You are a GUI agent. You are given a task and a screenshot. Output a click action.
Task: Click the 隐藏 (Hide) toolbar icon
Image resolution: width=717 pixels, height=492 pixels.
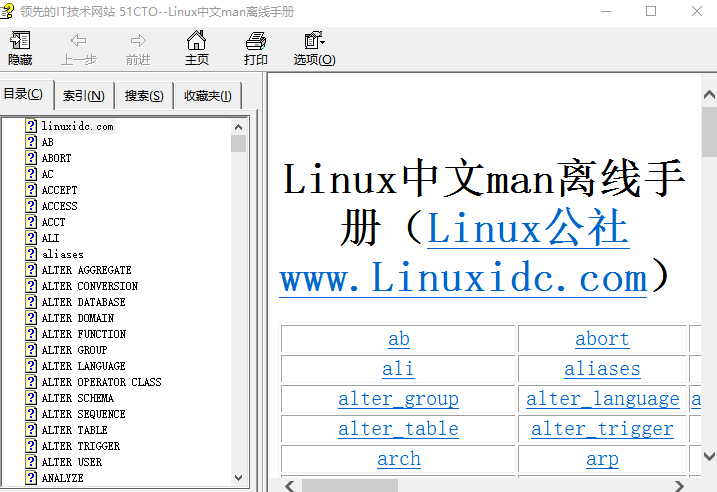click(x=20, y=48)
